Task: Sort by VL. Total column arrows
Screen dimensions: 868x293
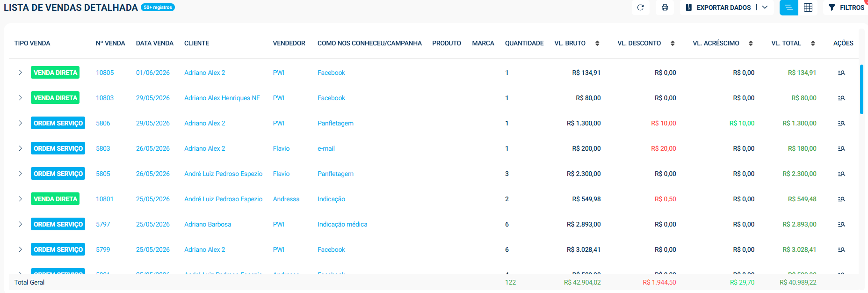Action: [x=813, y=43]
